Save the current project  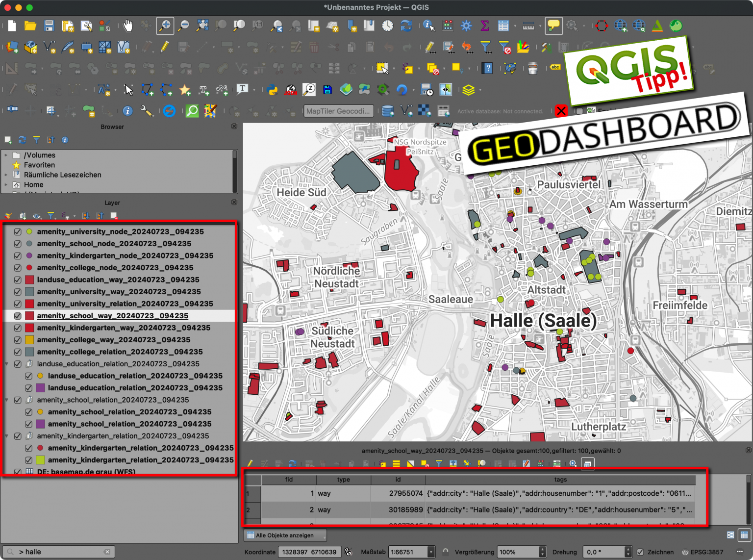[x=49, y=25]
